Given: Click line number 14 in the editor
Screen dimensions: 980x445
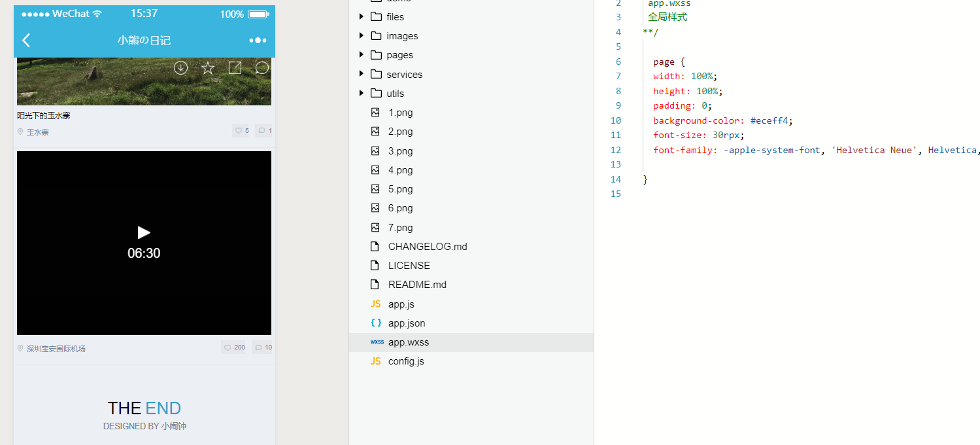Looking at the screenshot, I should tap(615, 179).
